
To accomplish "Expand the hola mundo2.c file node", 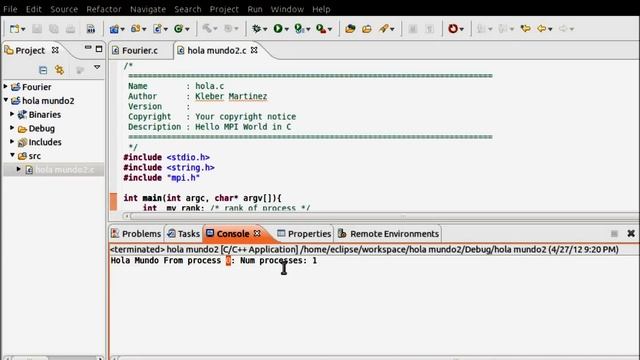I will pyautogui.click(x=18, y=169).
